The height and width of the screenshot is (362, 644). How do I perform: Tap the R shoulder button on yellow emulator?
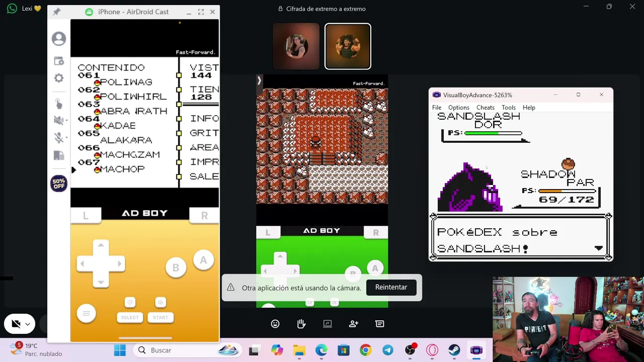coord(204,216)
